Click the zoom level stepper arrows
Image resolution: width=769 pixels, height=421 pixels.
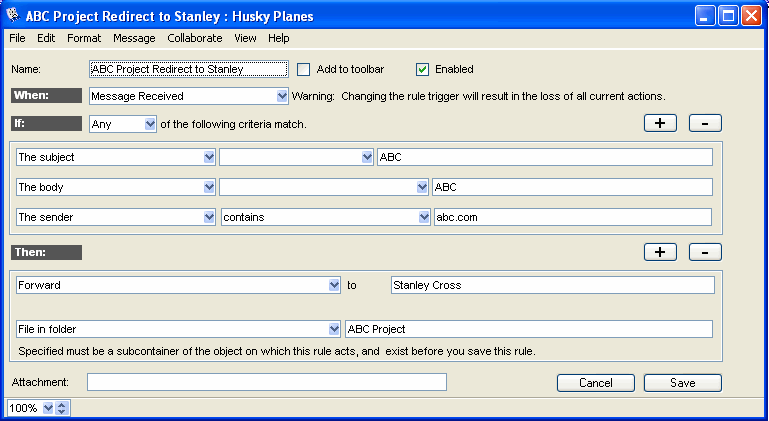[x=62, y=408]
